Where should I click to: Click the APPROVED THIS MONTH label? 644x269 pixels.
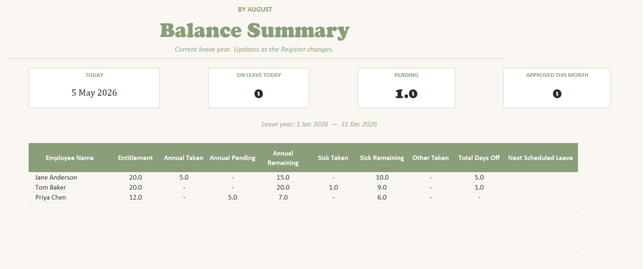557,75
